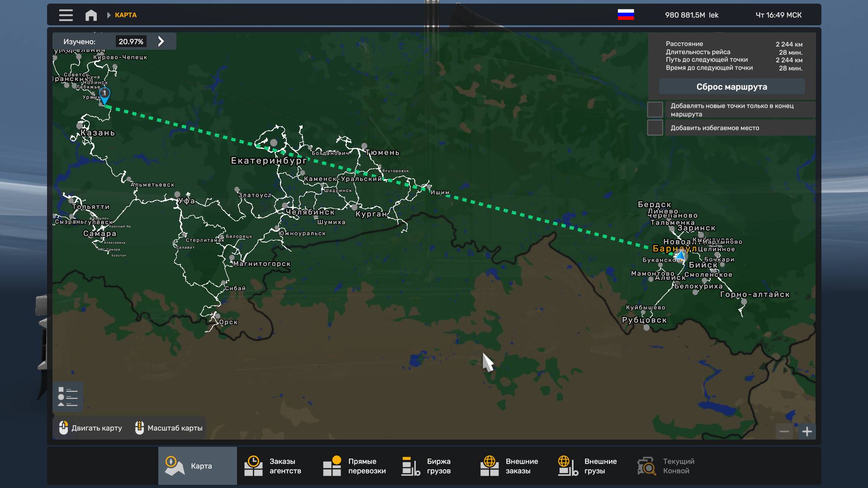
Task: Click the Казань city label
Action: (x=98, y=133)
